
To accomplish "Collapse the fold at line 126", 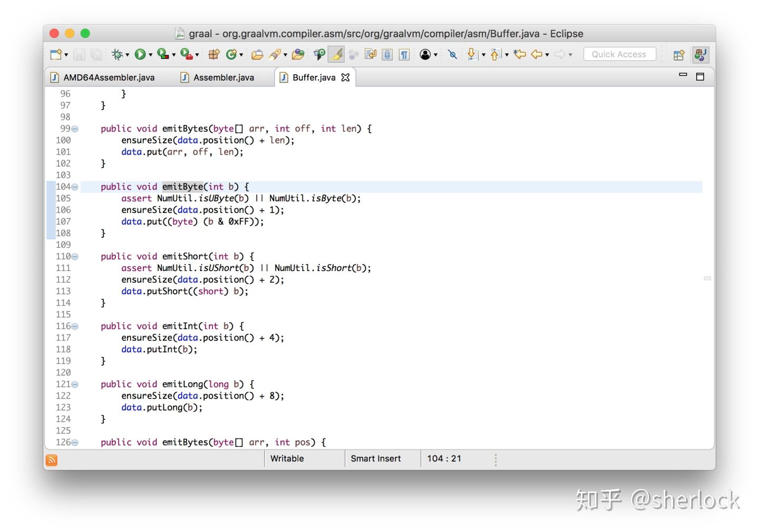I will tap(75, 443).
